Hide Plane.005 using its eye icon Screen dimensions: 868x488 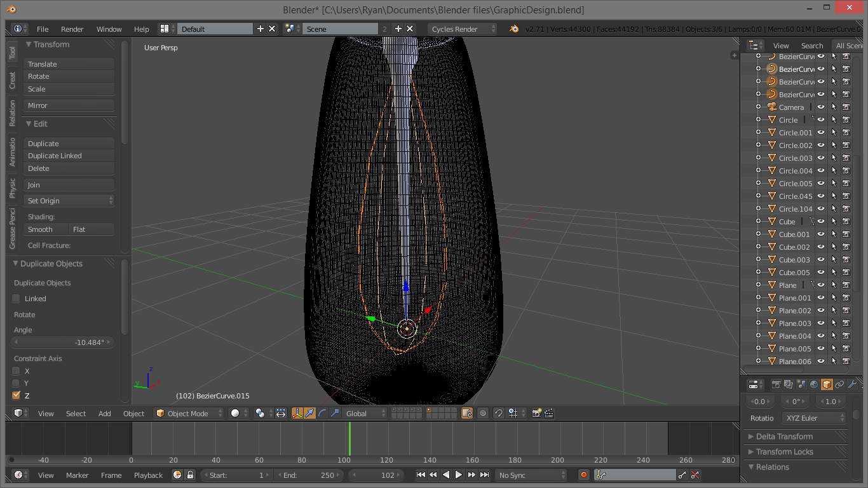click(821, 348)
